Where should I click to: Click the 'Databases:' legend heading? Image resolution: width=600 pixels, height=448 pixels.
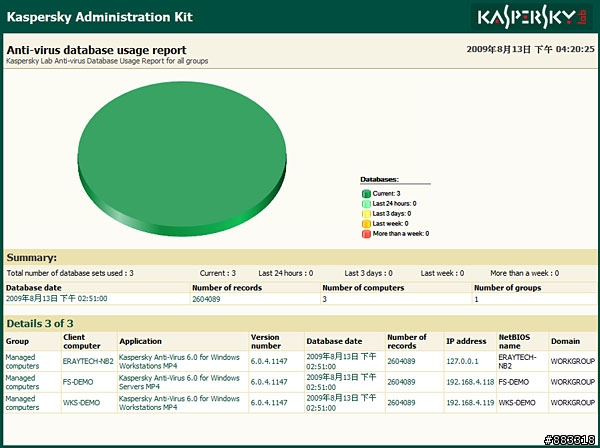tap(379, 179)
